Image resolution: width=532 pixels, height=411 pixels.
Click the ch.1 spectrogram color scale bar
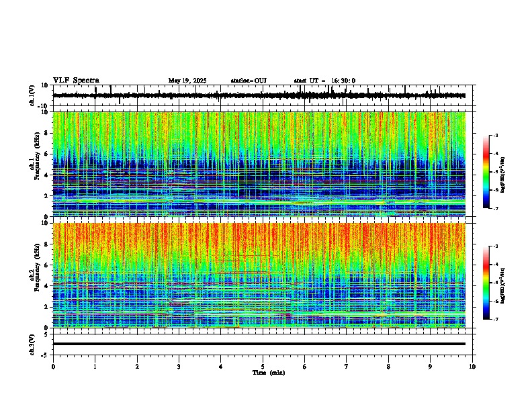coord(486,172)
